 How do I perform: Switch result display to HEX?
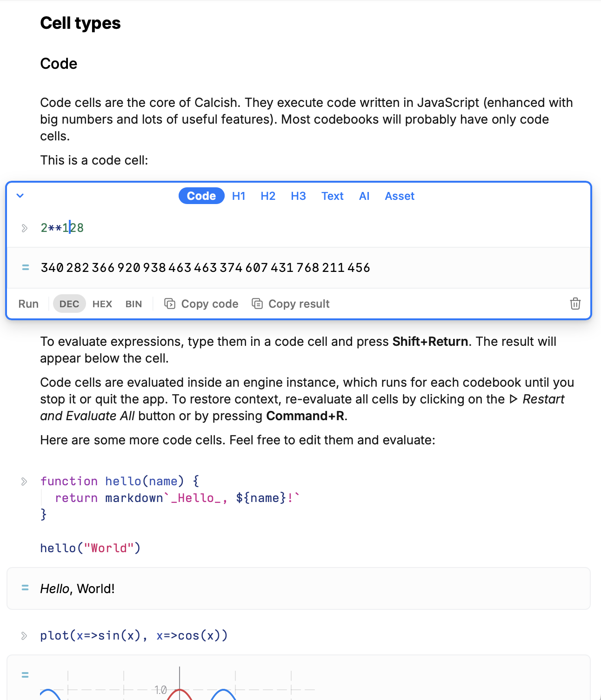[102, 304]
